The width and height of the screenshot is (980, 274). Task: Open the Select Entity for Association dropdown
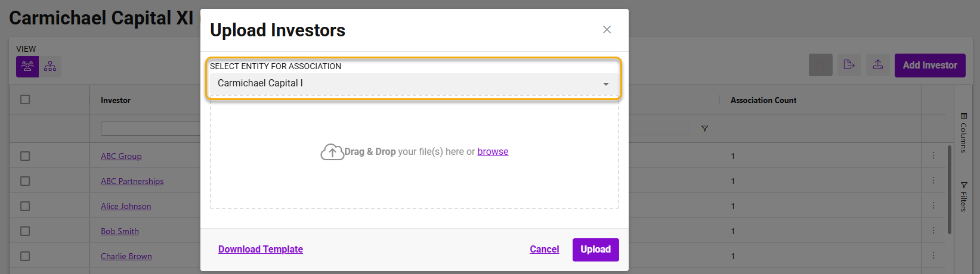[414, 83]
